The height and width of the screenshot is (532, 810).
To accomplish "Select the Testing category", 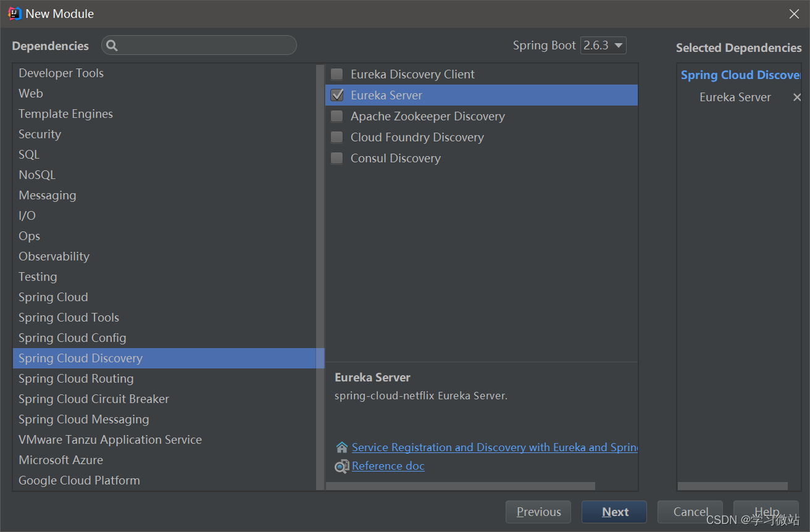I will (x=164, y=276).
